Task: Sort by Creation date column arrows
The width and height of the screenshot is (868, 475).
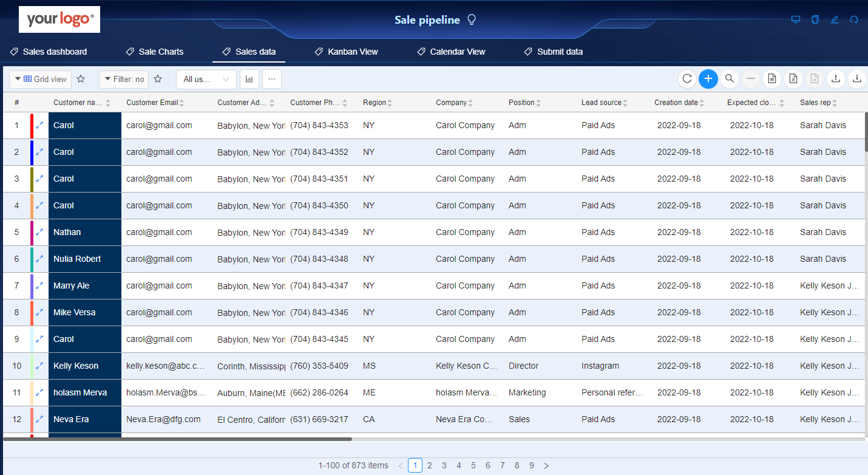Action: (702, 103)
